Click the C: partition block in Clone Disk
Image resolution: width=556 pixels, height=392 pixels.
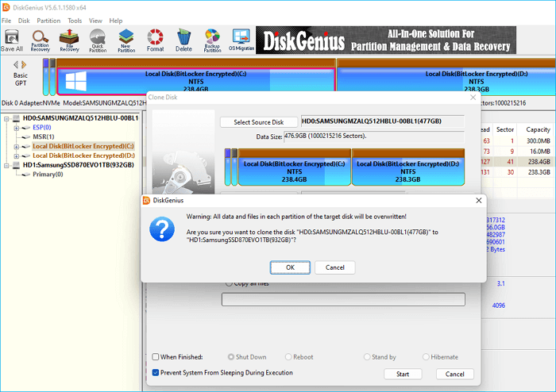295,167
